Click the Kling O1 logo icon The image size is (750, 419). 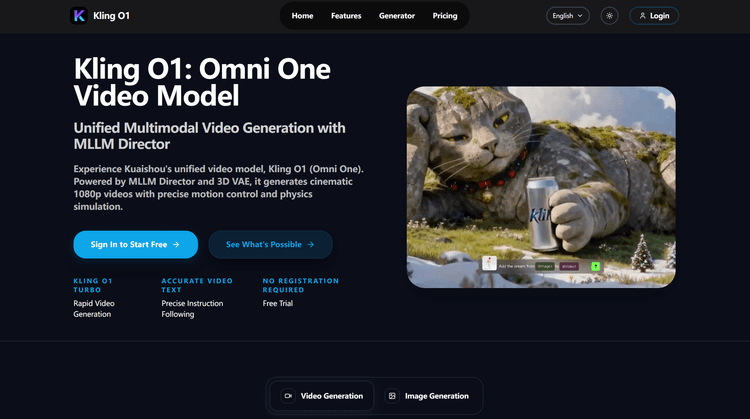coord(79,16)
